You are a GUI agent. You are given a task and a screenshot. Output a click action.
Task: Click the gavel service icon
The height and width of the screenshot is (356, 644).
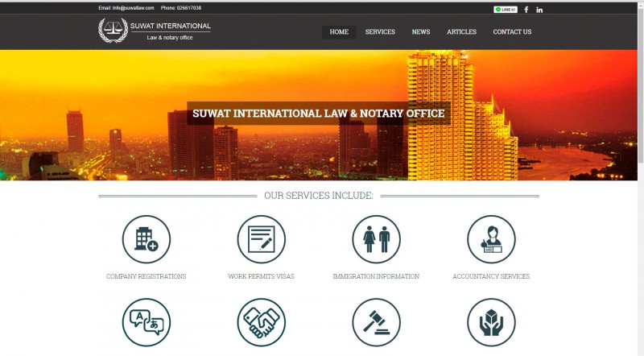tap(376, 322)
